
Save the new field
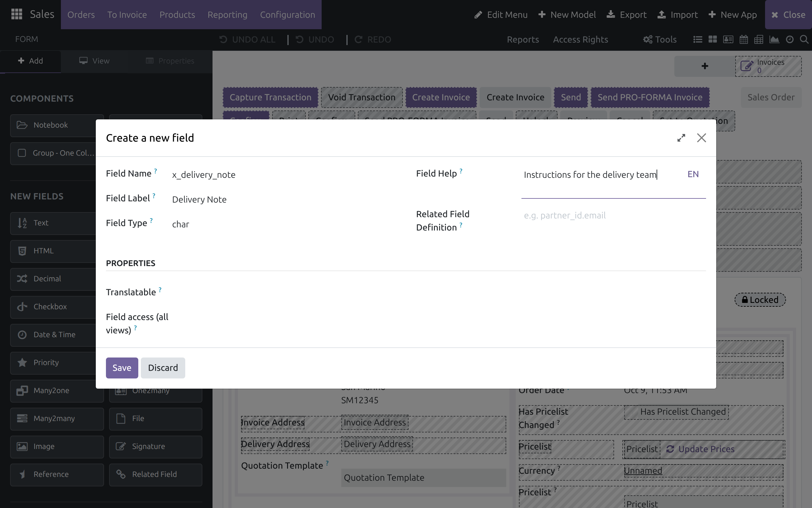(122, 368)
